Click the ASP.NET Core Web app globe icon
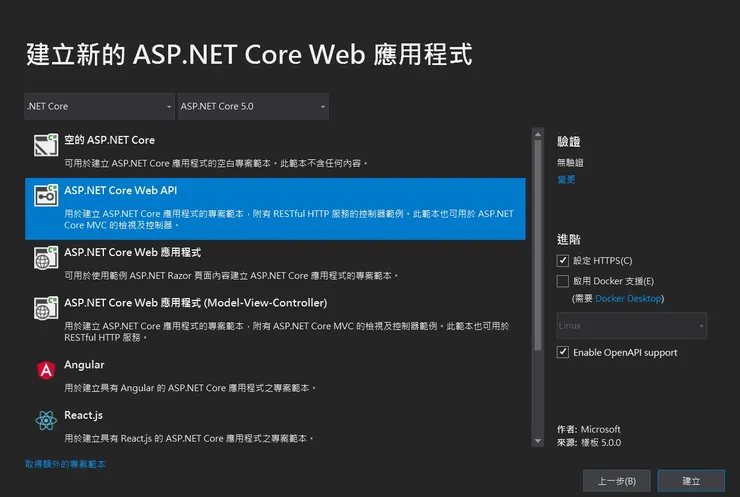 tap(44, 258)
